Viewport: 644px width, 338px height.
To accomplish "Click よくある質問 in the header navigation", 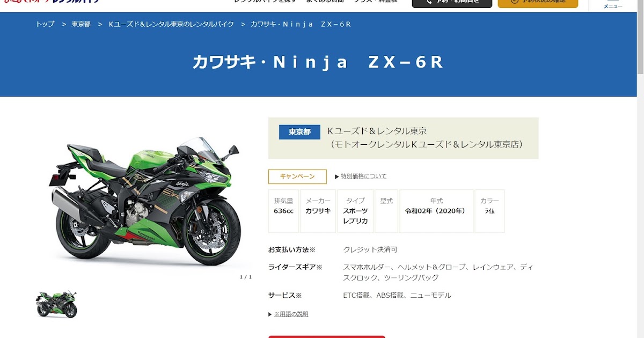I will [x=325, y=2].
